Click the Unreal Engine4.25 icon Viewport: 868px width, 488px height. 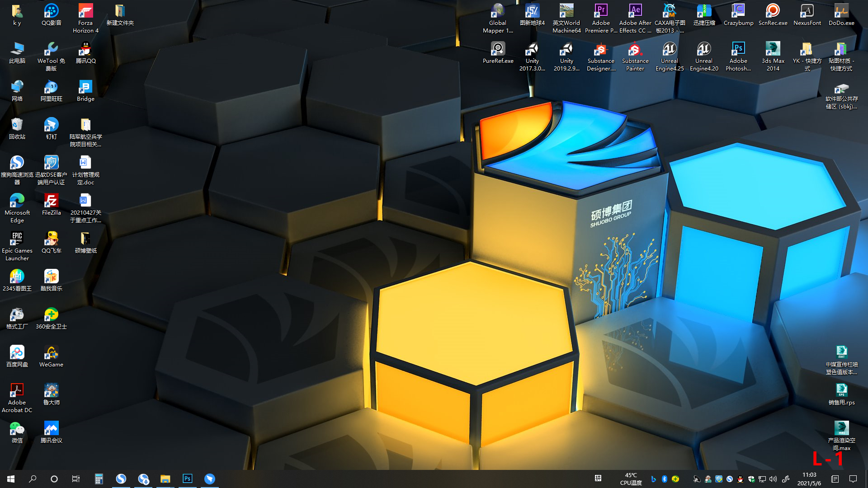click(669, 49)
